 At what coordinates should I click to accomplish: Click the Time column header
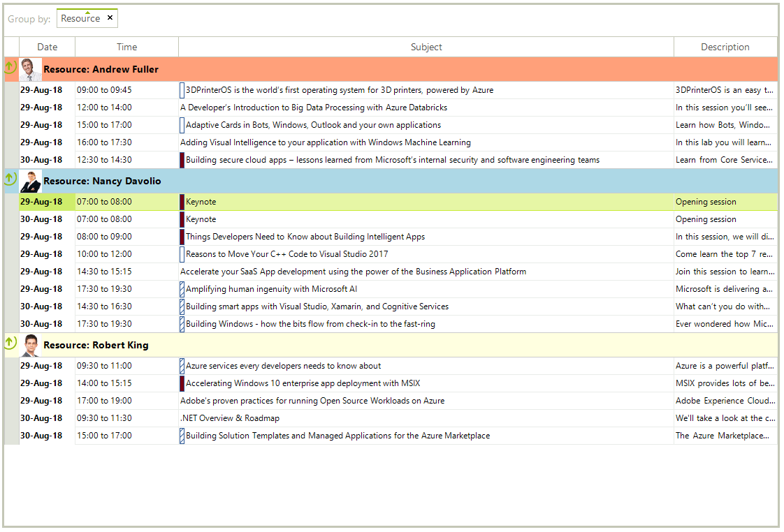click(x=126, y=47)
